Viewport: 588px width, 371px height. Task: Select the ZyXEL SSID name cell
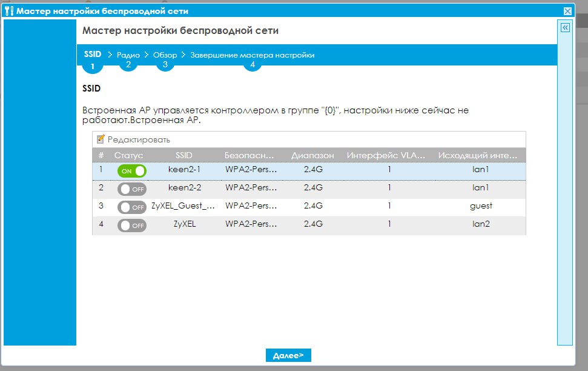click(185, 224)
